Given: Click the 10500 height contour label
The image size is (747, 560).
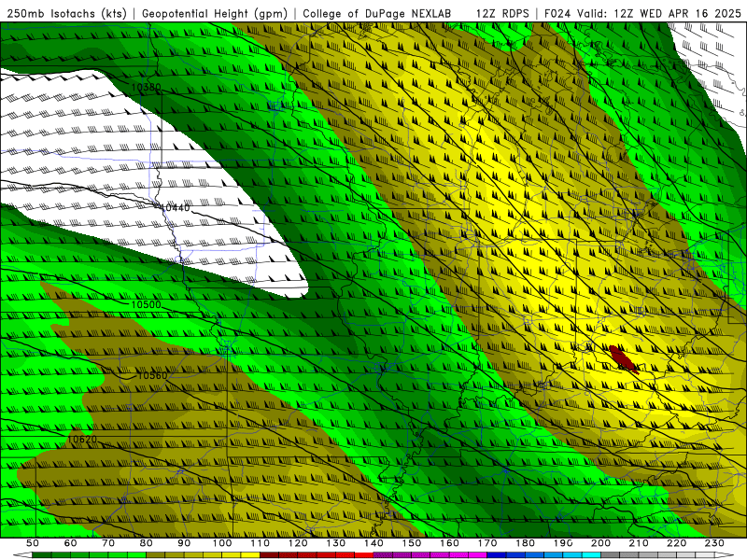Looking at the screenshot, I should pyautogui.click(x=146, y=305).
